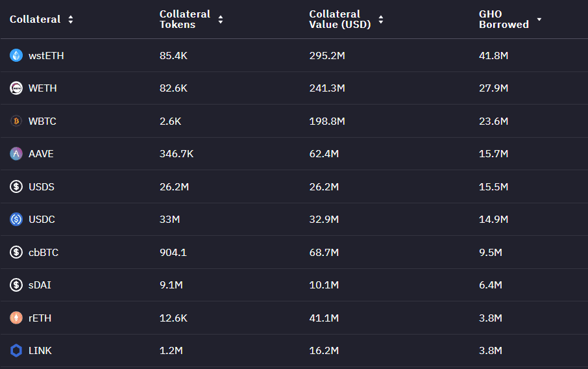Select the AAVE 62.4M collateral value
588x369 pixels.
pyautogui.click(x=324, y=154)
